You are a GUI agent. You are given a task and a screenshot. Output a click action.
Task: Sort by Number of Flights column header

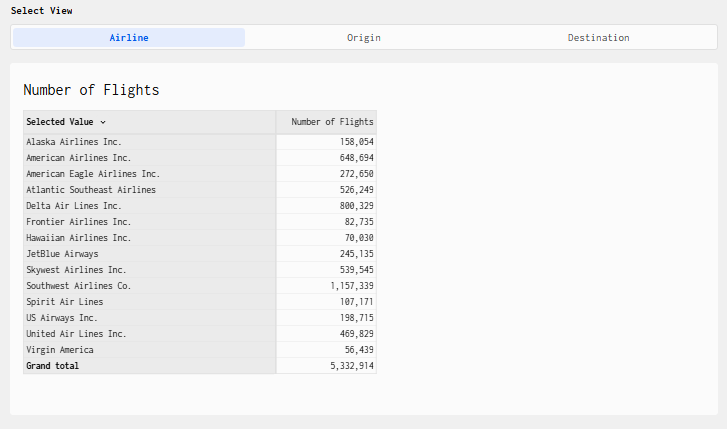[331, 122]
